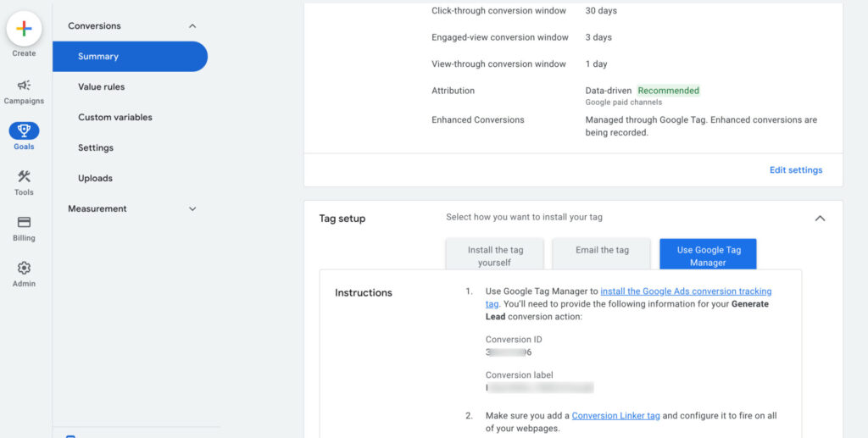The height and width of the screenshot is (438, 868).
Task: Select the Use Google Tag Manager option
Action: [x=708, y=256]
